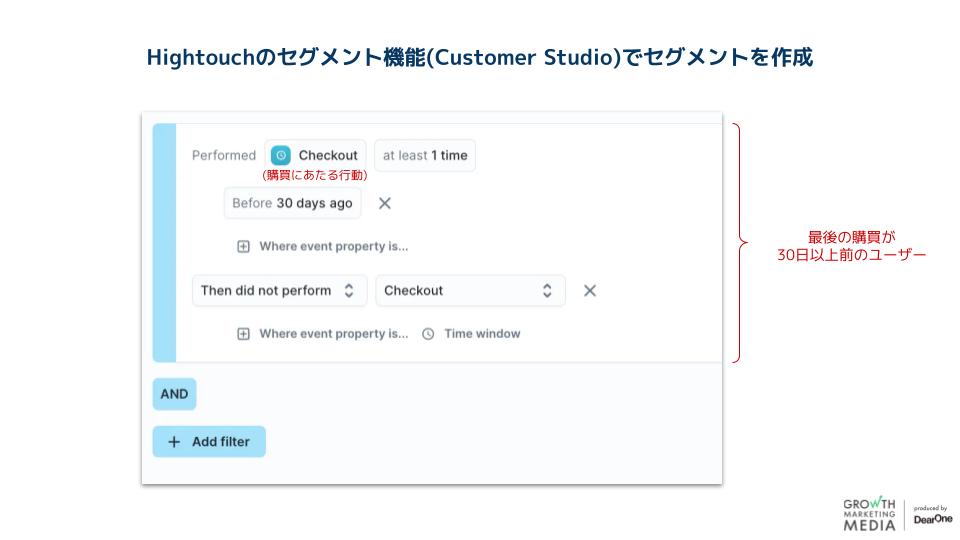Click plus icon below Before 30 days ago

point(243,246)
